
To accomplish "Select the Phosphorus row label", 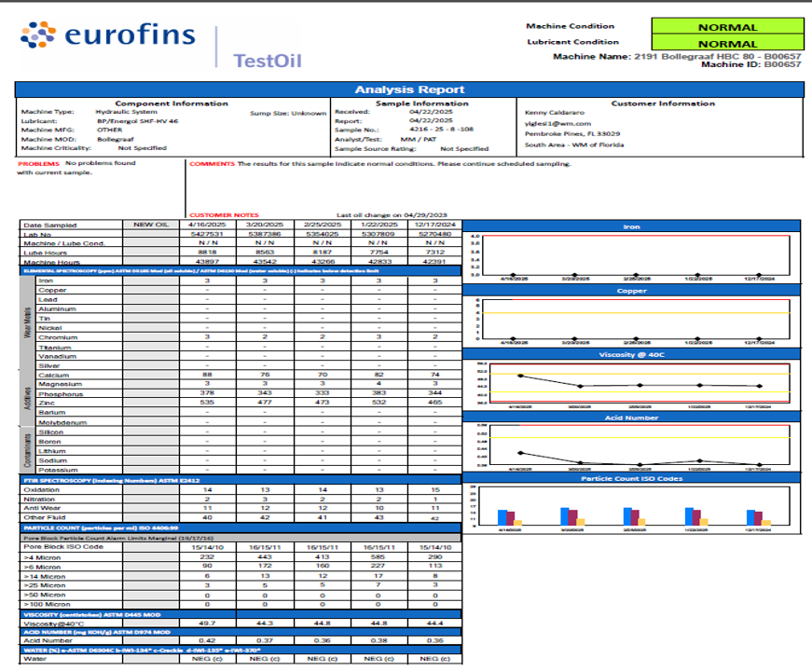I will point(61,394).
